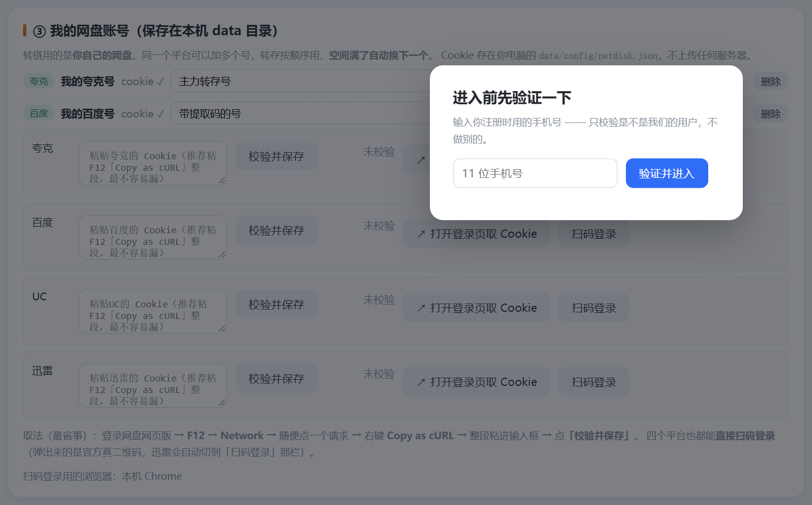Click the green 夸克 platform tag
This screenshot has height=505, width=812.
(39, 81)
